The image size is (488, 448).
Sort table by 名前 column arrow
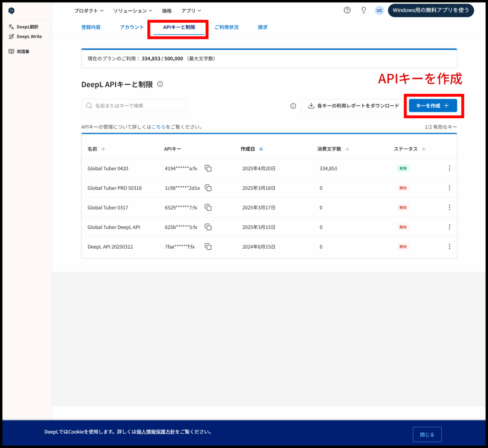103,149
